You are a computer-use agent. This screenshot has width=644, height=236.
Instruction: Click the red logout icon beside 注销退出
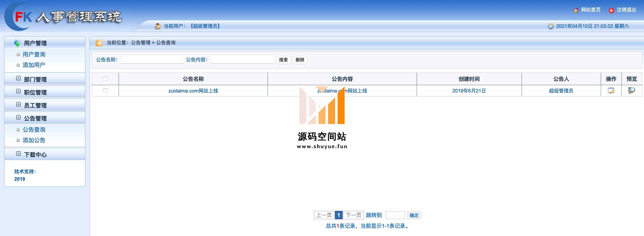tap(611, 10)
